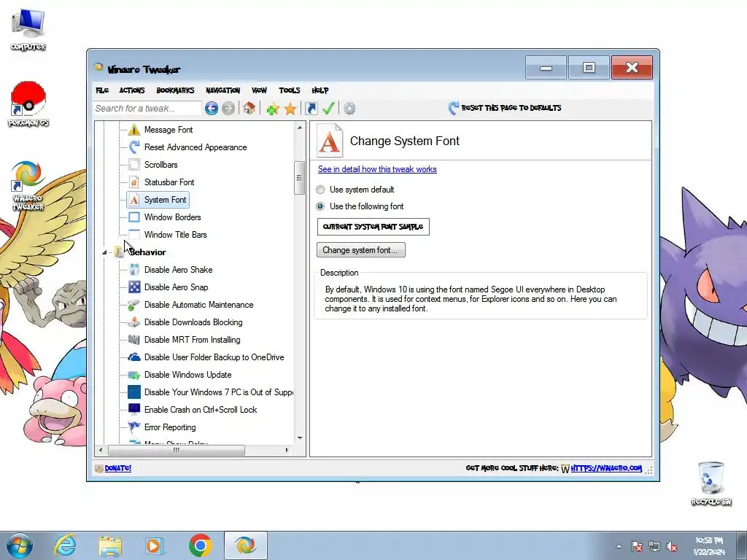Viewport: 747px width, 560px height.
Task: Click the Action Center flag tray icon
Action: 636,547
